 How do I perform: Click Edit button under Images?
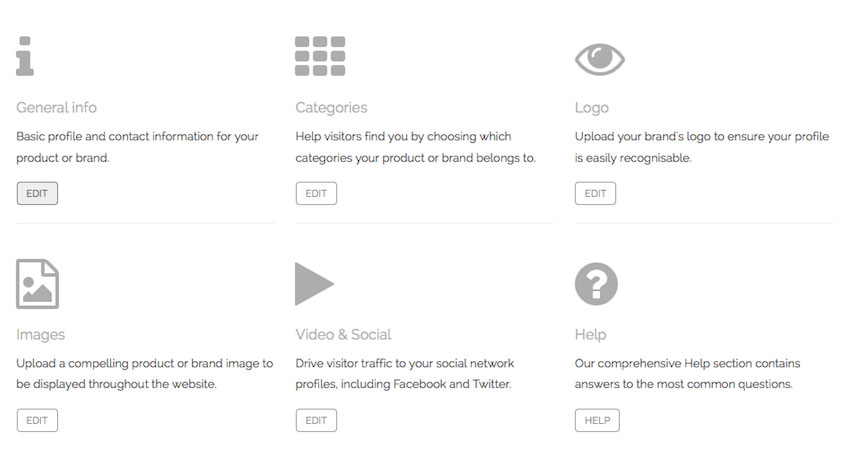(37, 420)
